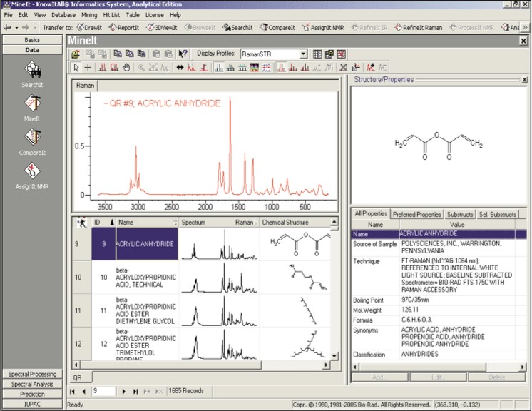Click the red add-spectrum plus icon

371,68
